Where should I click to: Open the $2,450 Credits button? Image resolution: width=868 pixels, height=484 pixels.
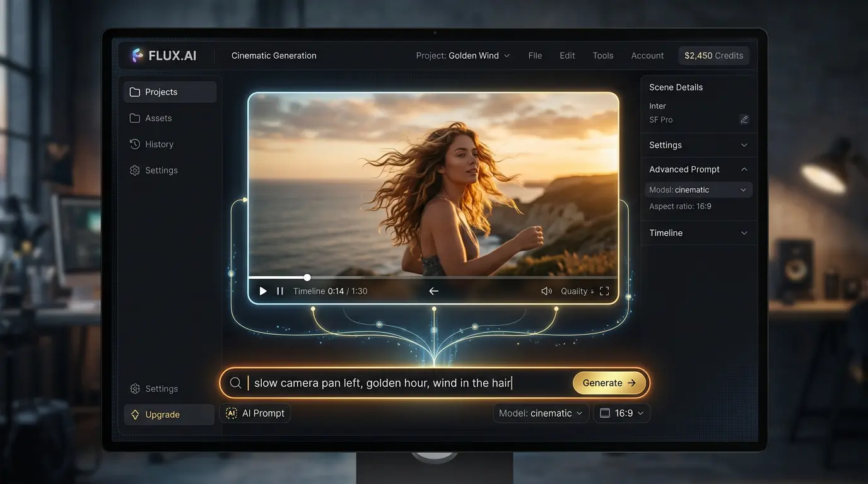point(713,55)
